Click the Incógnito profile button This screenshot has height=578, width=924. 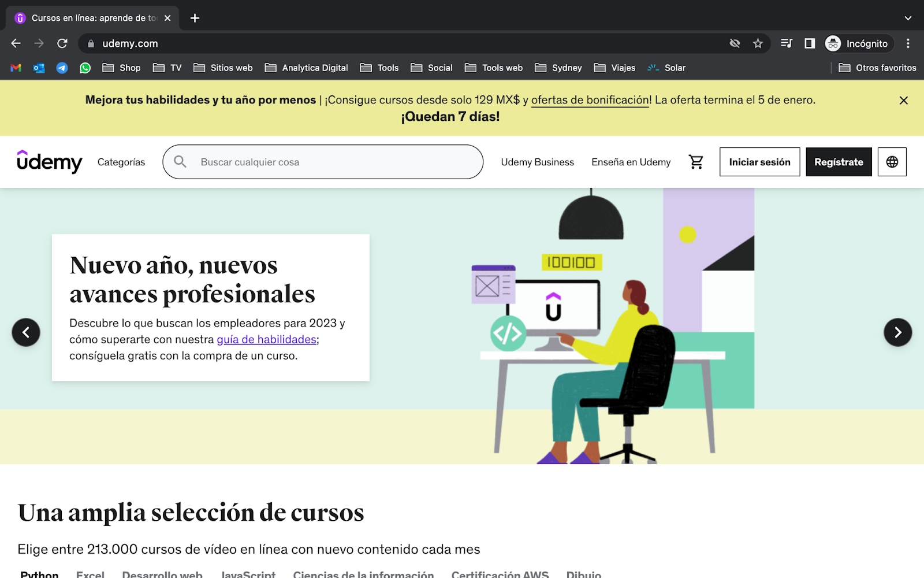point(859,43)
